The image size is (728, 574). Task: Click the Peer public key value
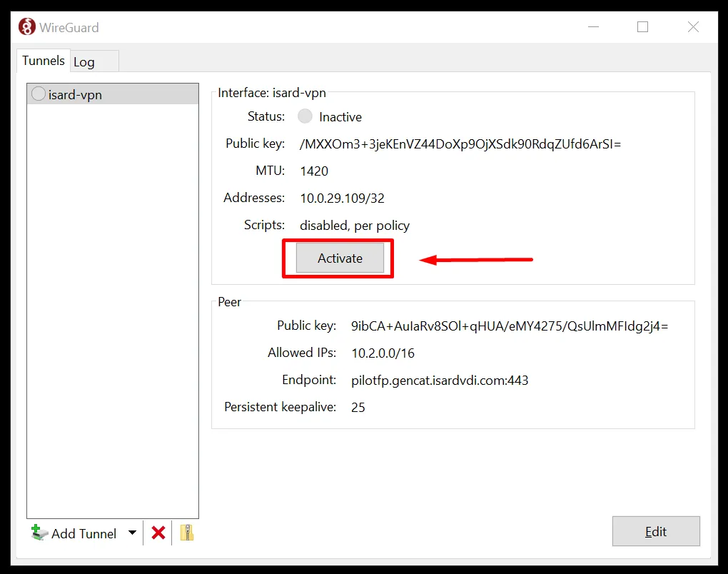[x=510, y=326]
